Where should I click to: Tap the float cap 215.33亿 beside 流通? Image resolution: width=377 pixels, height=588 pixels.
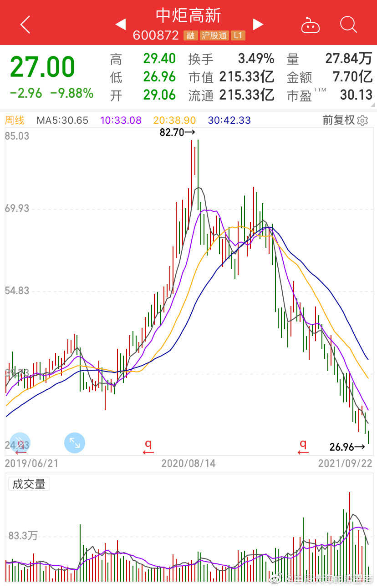pyautogui.click(x=247, y=95)
